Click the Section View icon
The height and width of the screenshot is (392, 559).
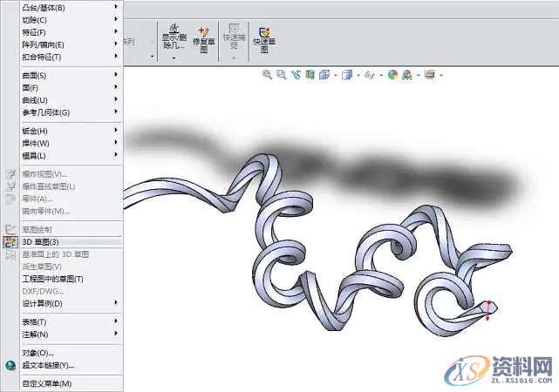tap(310, 74)
